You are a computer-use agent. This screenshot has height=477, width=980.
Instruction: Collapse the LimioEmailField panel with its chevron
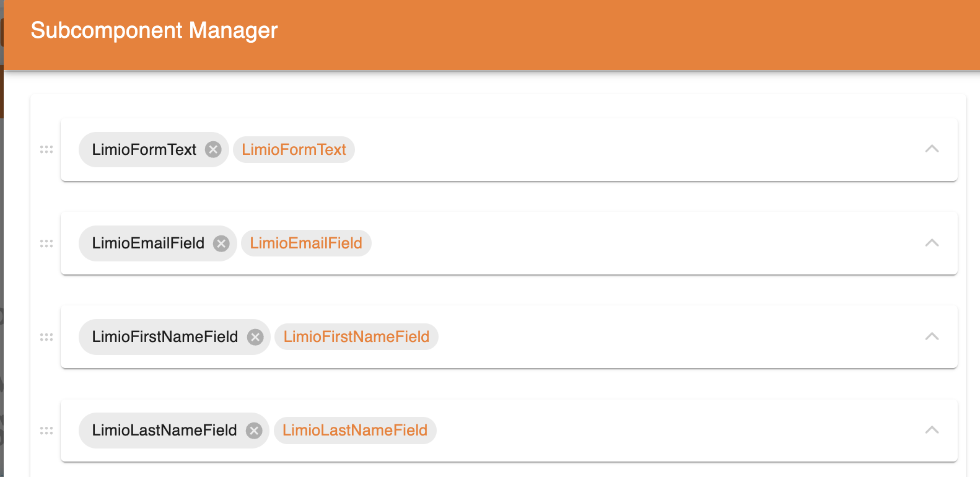click(x=932, y=243)
